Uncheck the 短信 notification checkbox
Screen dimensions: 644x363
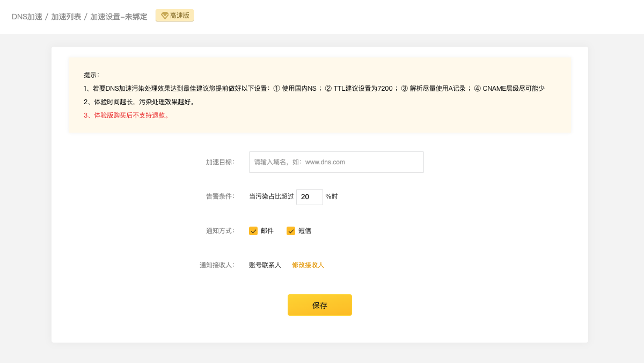(x=291, y=231)
